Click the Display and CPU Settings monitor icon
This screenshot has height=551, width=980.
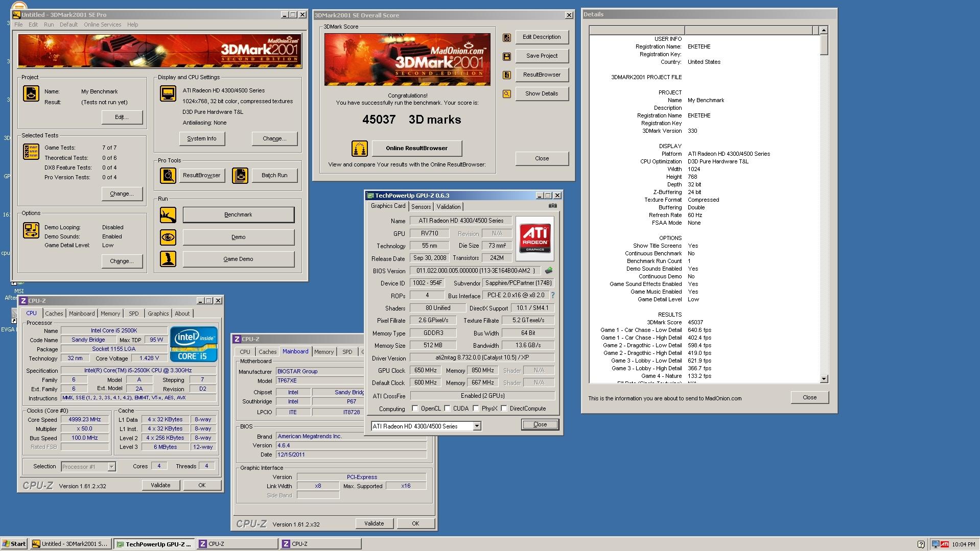pos(168,93)
